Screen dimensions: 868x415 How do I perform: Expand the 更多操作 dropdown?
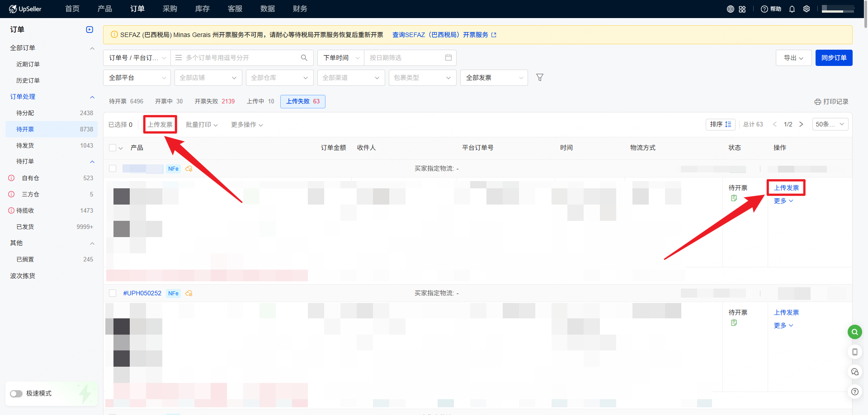[x=247, y=124]
